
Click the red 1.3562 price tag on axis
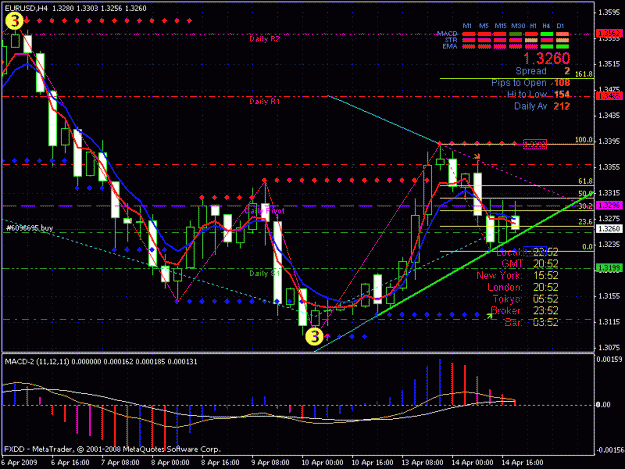pos(609,33)
